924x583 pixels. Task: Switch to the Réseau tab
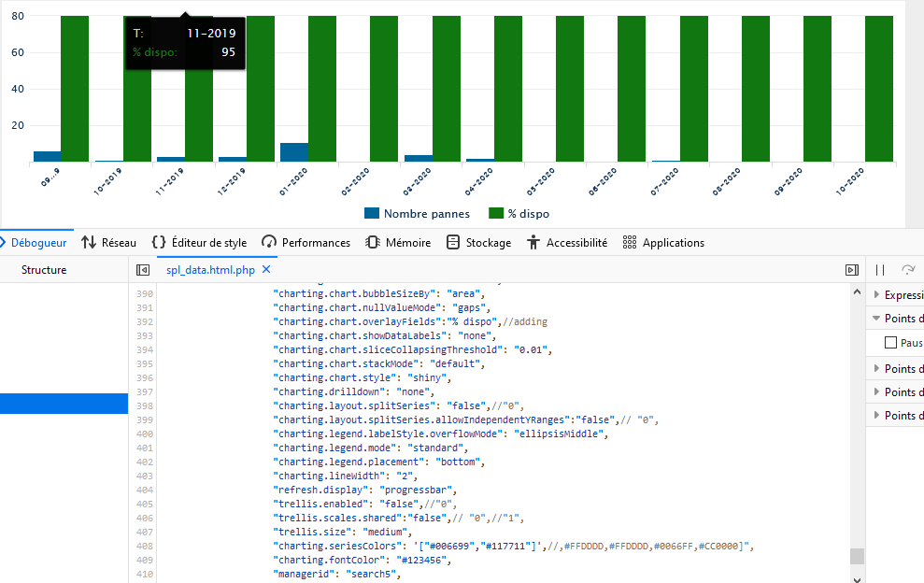coord(108,242)
